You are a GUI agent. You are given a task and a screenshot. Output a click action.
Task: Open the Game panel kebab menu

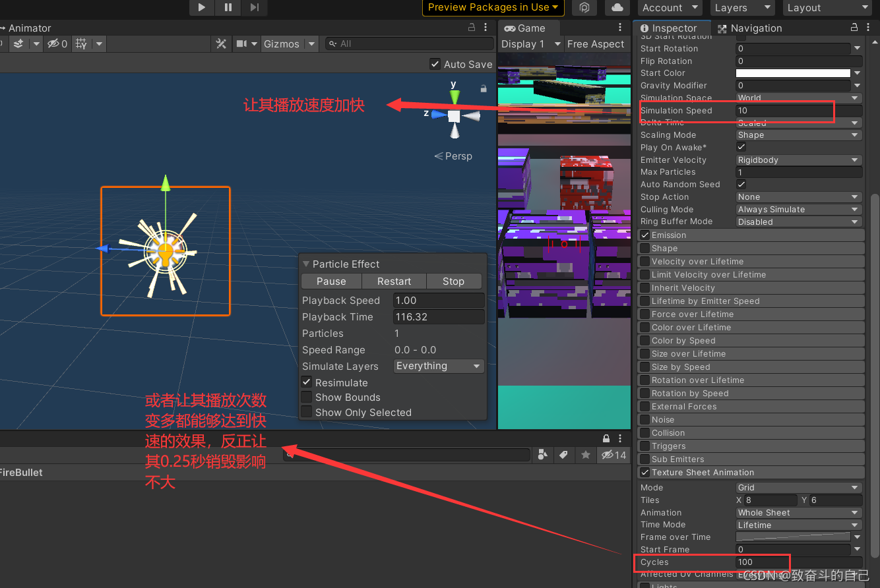tap(620, 28)
